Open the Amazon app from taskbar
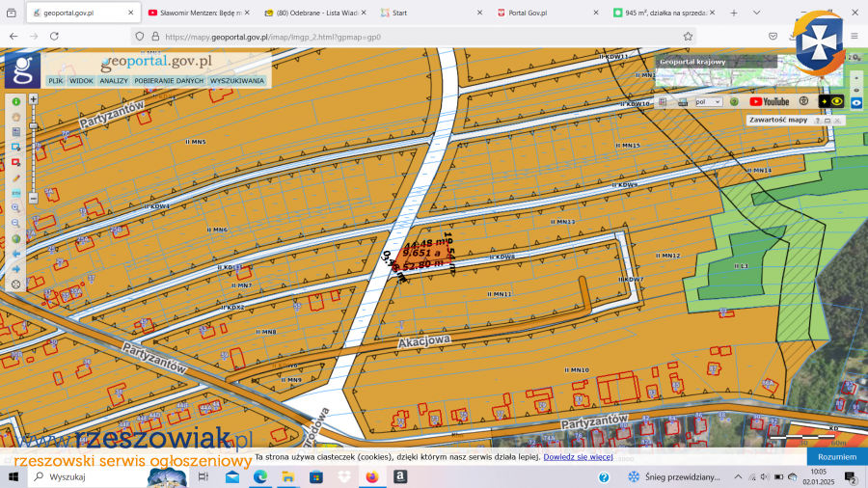The height and width of the screenshot is (488, 868). point(400,477)
